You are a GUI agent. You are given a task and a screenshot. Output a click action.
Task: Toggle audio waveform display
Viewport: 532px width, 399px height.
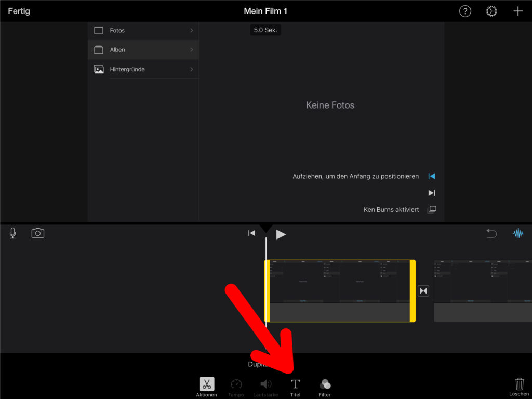[x=518, y=234]
